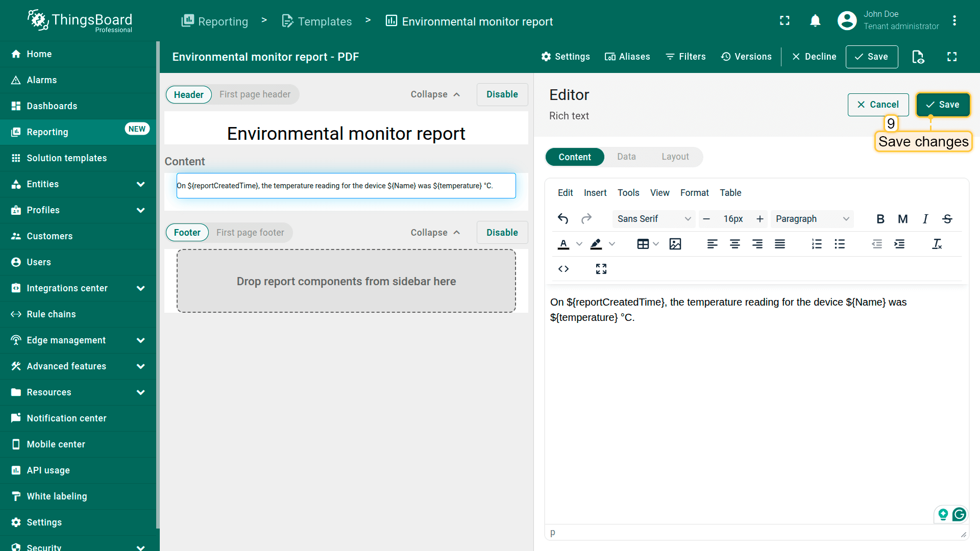The height and width of the screenshot is (551, 980).
Task: Click the text color A icon
Action: (x=563, y=244)
